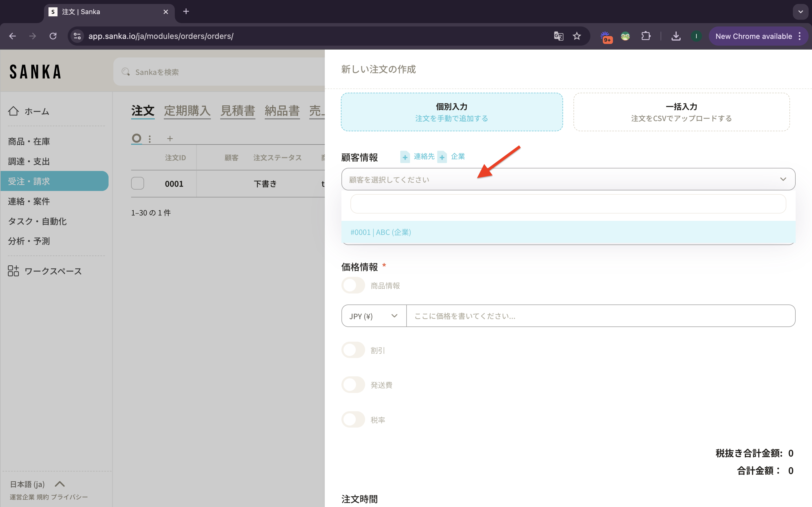The image size is (812, 507).
Task: Click the plus icon to add view
Action: (170, 139)
